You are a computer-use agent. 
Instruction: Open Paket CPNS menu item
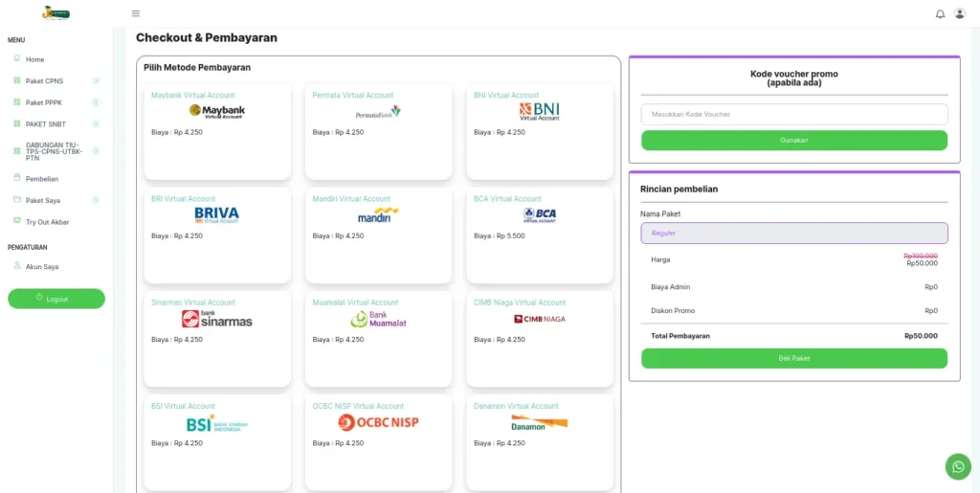pos(44,81)
